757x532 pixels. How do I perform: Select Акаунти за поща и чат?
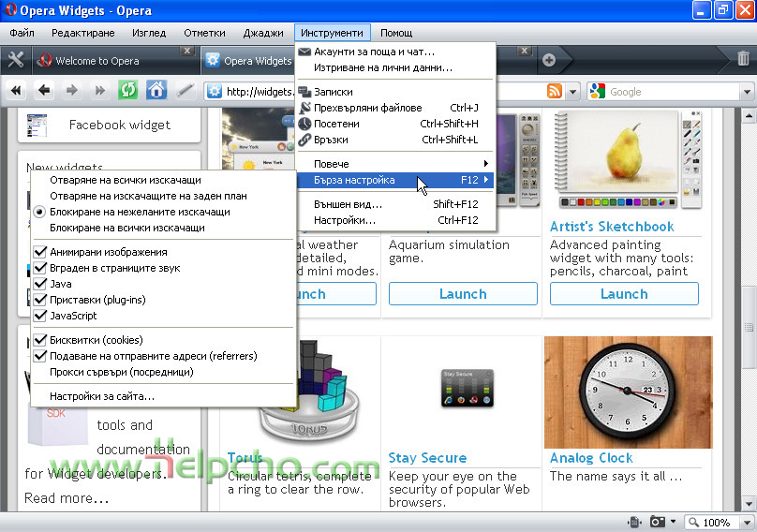[395, 52]
